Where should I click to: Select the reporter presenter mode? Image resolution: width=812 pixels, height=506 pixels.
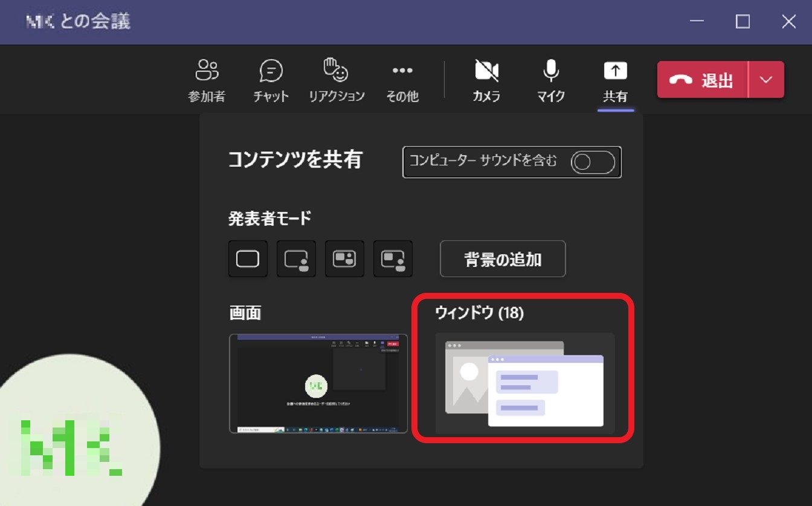coord(393,258)
